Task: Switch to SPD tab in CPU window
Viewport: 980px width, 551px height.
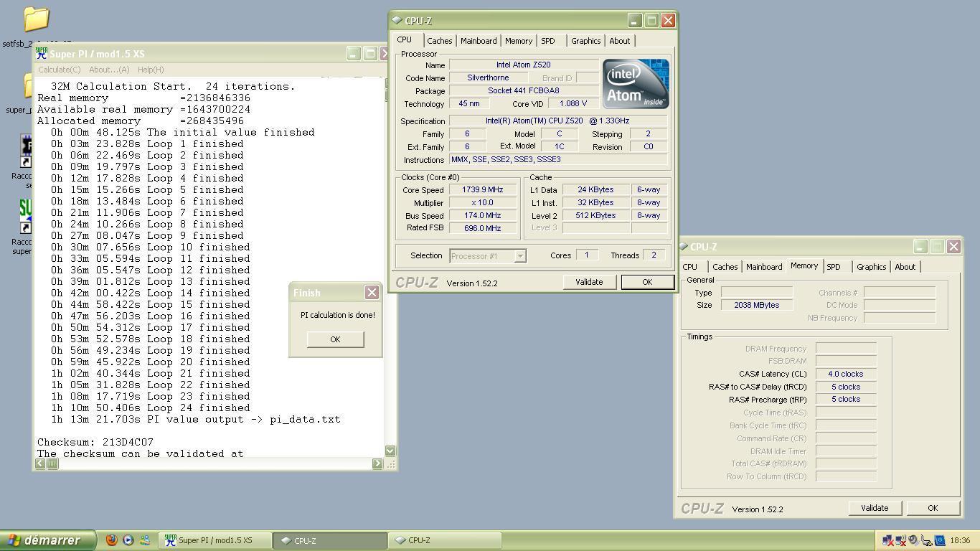Action: click(548, 41)
